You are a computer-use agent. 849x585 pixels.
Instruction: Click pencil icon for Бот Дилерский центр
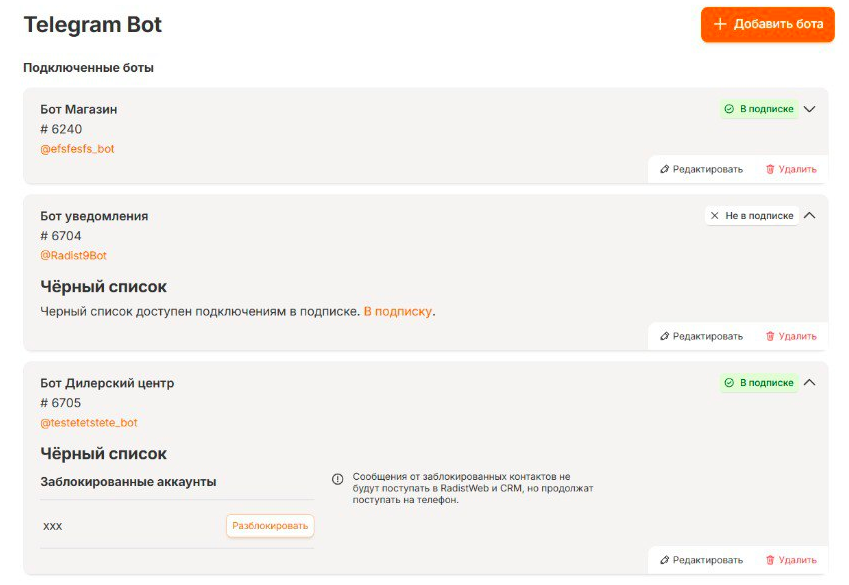(x=664, y=560)
